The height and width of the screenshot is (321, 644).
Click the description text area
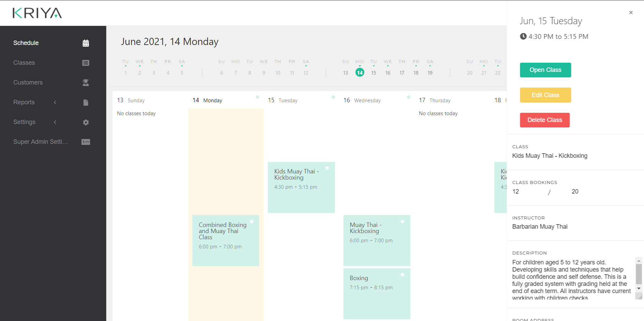click(x=572, y=278)
